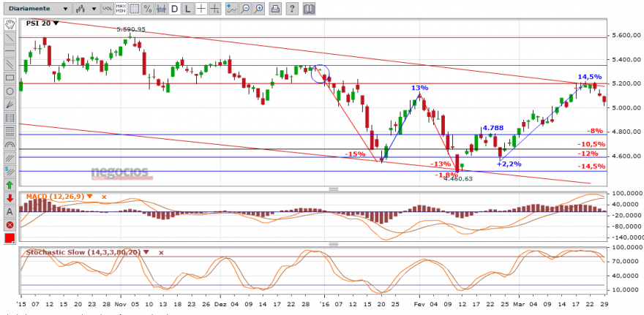
Task: Click the blue circle drawn near '16
Action: pyautogui.click(x=321, y=74)
